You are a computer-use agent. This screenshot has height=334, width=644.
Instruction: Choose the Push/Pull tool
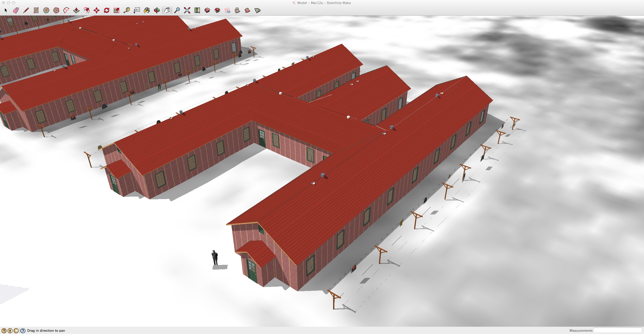[x=76, y=10]
